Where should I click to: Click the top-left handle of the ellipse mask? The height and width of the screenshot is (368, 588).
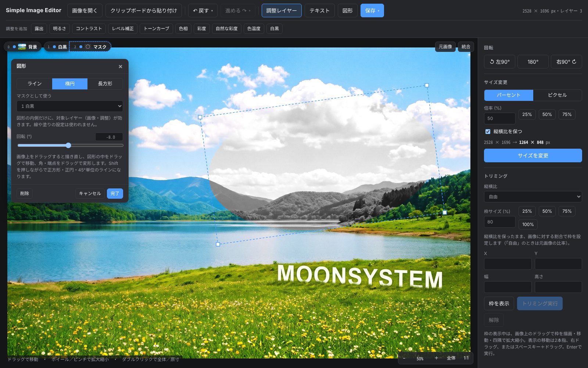coord(200,117)
